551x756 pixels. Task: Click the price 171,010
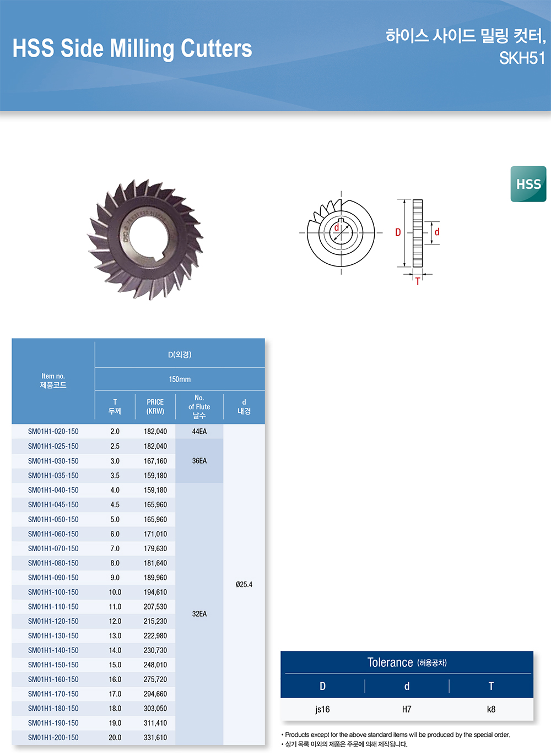pyautogui.click(x=155, y=534)
